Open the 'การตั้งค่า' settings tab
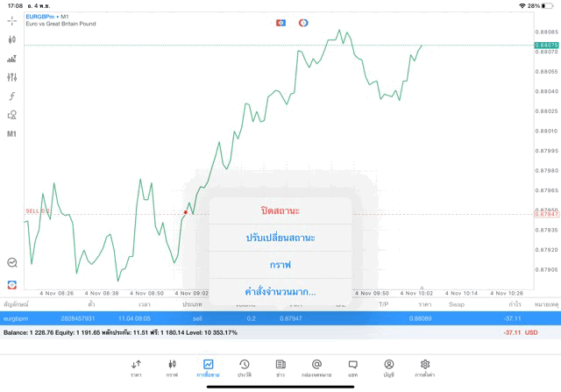 (x=425, y=367)
